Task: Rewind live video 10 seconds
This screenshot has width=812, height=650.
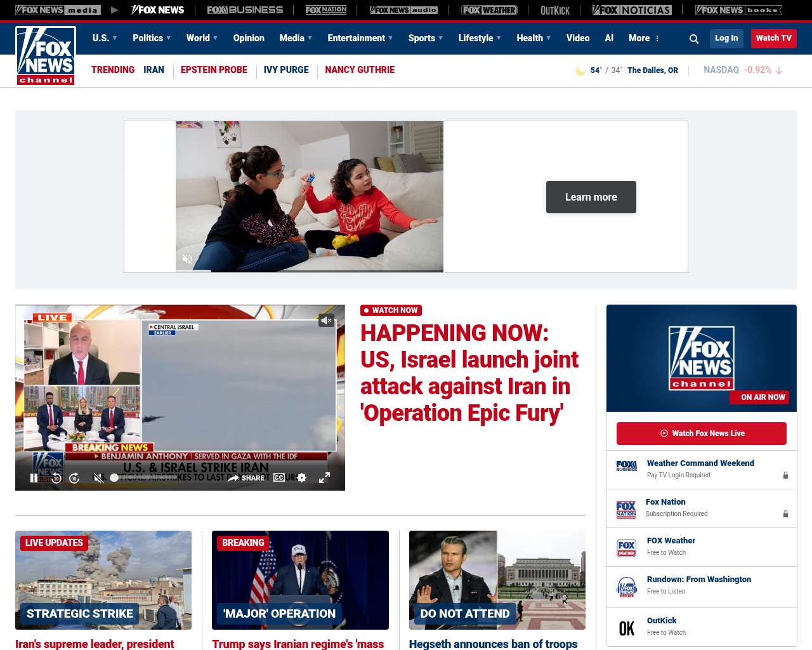Action: [56, 478]
